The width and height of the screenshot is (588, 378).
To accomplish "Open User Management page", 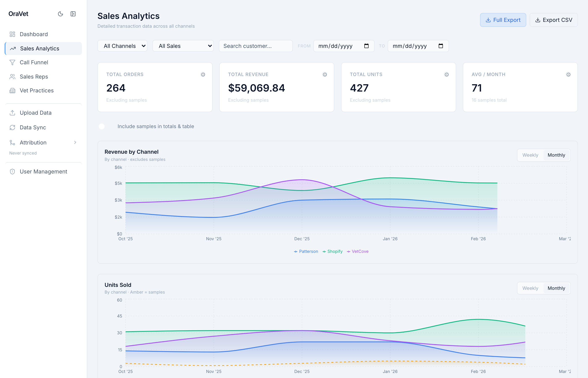I will [x=43, y=172].
